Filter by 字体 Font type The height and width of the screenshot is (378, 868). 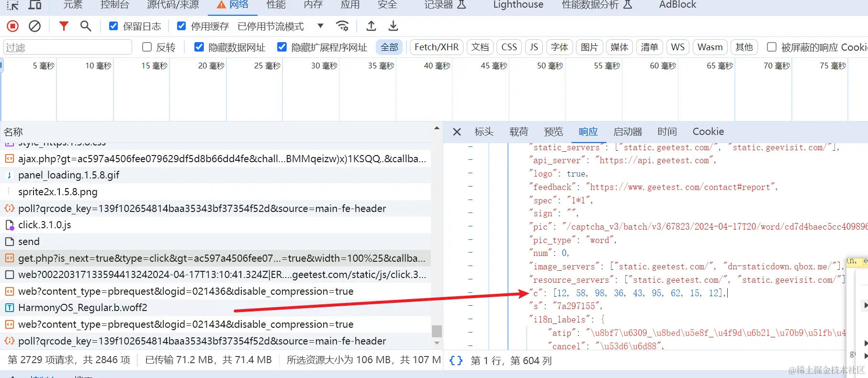tap(559, 47)
